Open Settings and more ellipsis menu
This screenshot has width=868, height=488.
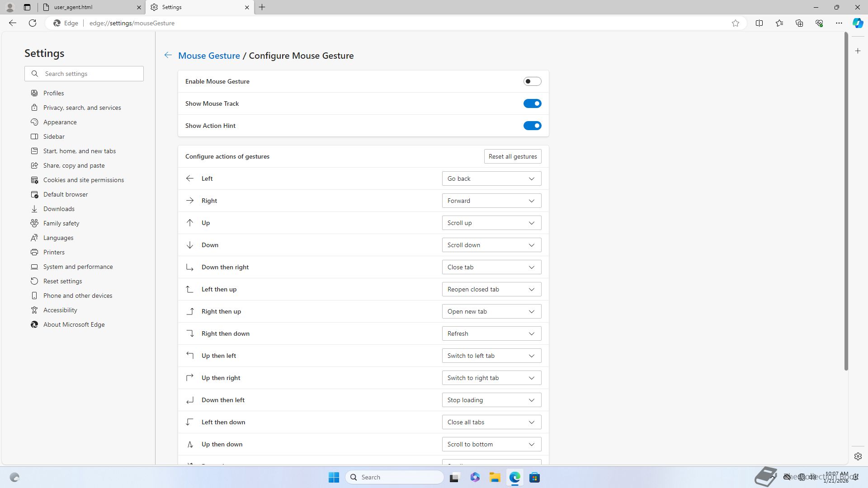839,23
